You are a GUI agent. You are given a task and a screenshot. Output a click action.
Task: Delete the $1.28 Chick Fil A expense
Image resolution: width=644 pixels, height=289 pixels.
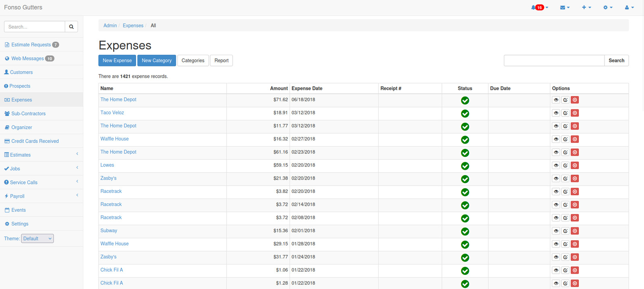pyautogui.click(x=575, y=283)
